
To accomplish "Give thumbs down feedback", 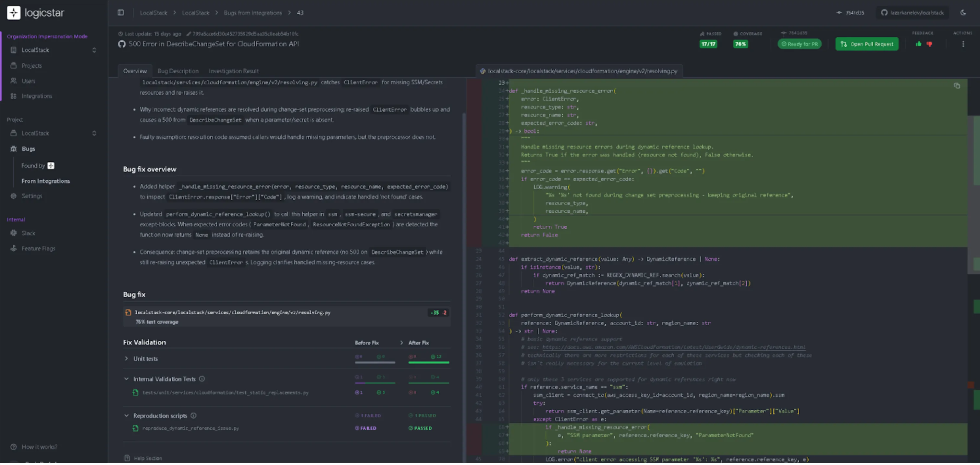I will (929, 44).
